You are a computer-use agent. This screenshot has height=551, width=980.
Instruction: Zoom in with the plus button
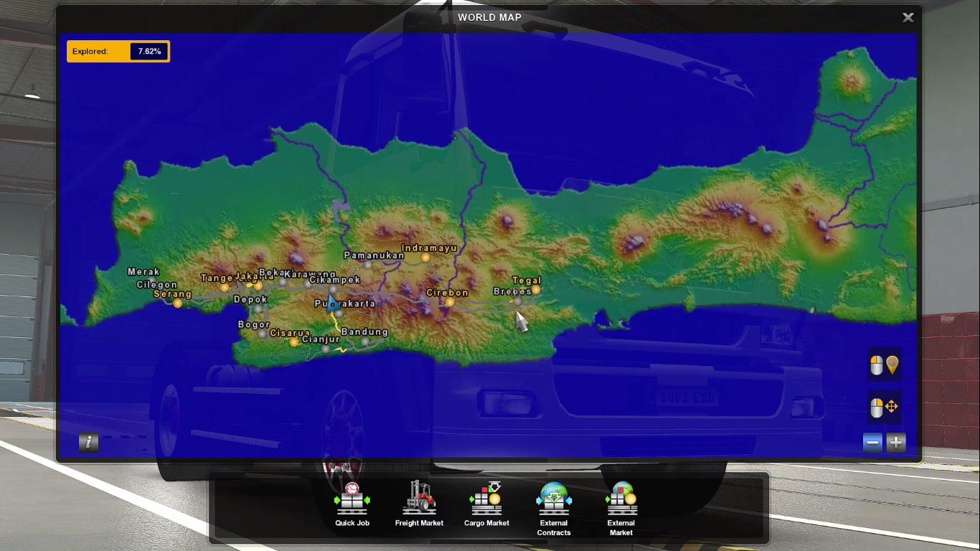point(896,443)
